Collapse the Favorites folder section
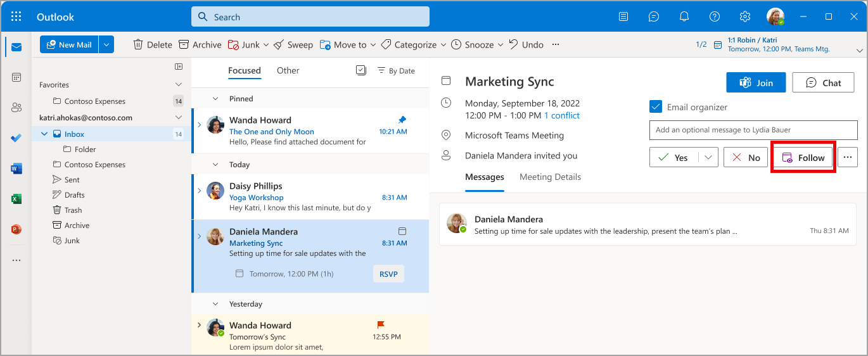Image resolution: width=868 pixels, height=356 pixels. 179,84
